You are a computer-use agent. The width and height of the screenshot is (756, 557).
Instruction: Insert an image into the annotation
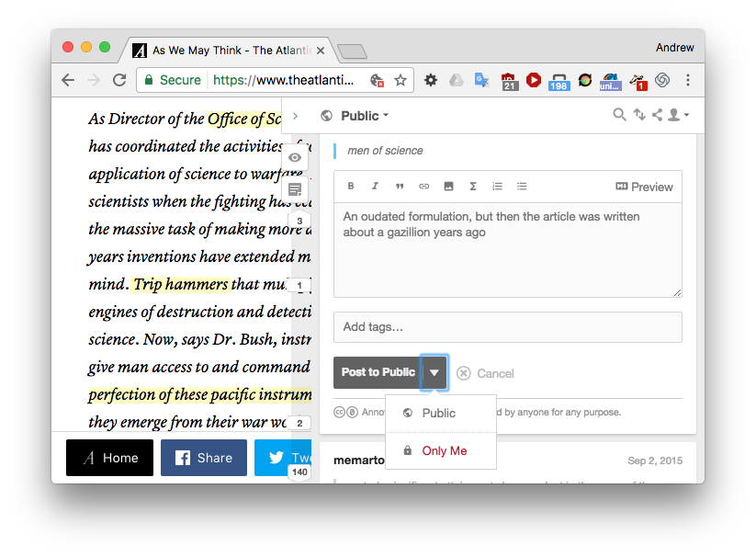tap(448, 187)
